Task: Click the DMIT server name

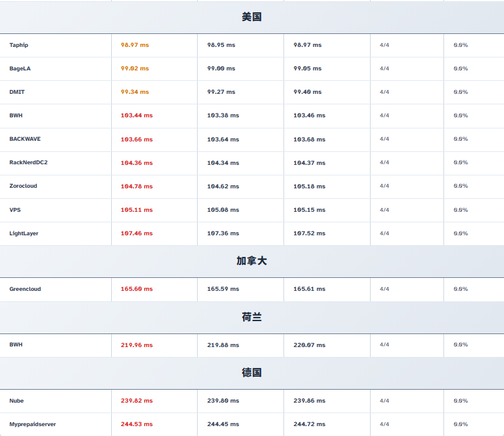Action: coord(17,92)
